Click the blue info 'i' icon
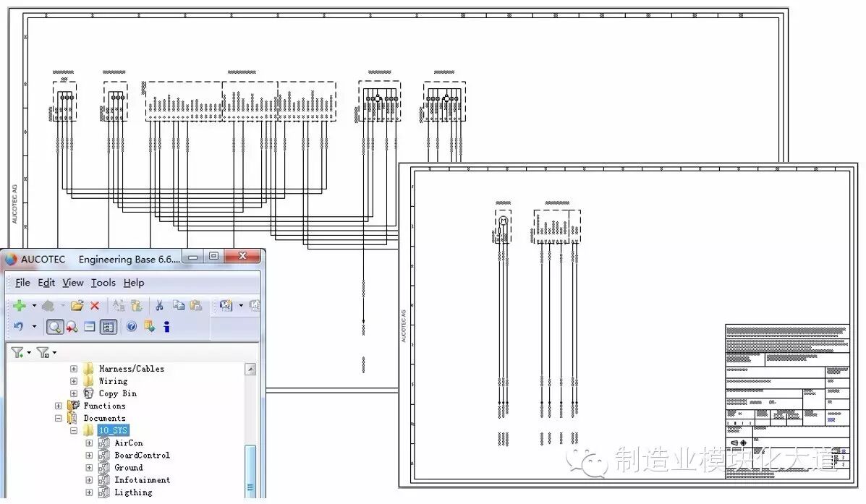Image resolution: width=866 pixels, height=504 pixels. coord(166,327)
